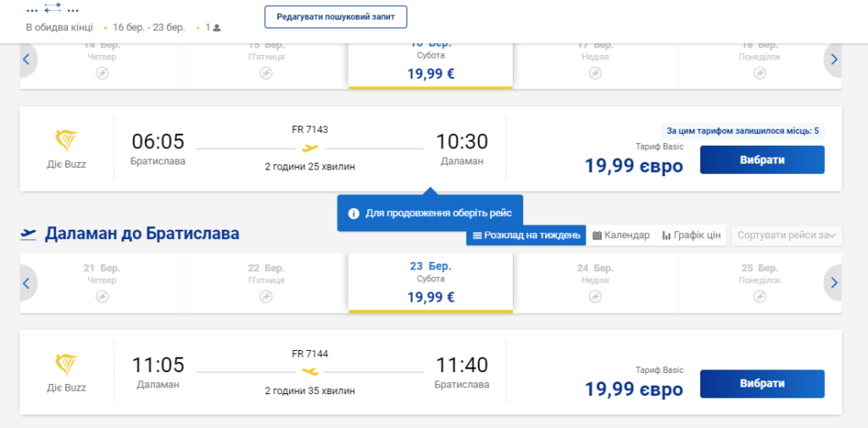Click the passenger count icon in header
This screenshot has width=868, height=428.
(x=217, y=27)
